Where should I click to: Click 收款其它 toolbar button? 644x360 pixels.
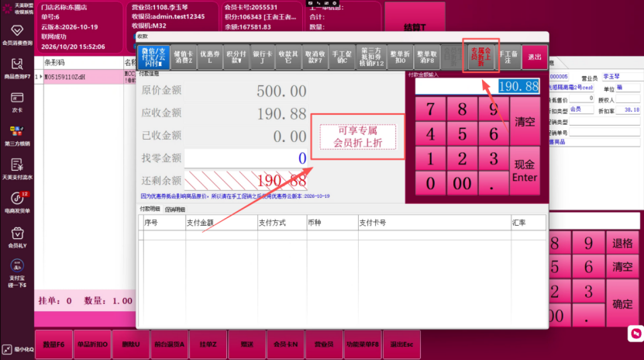pos(288,57)
